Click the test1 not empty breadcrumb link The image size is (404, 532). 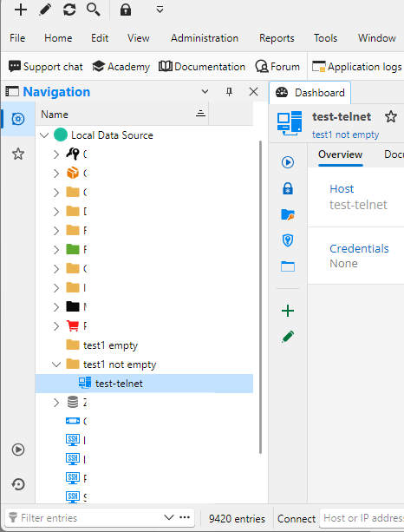click(345, 135)
